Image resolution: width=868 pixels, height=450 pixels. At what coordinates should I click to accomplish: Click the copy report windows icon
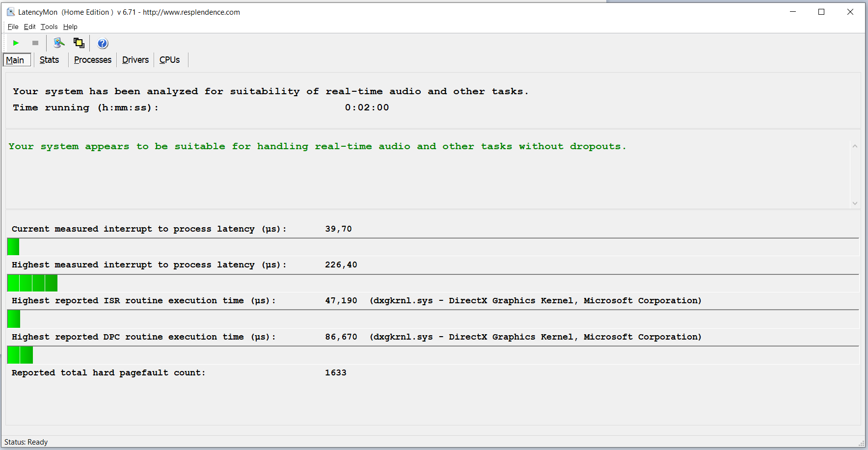coord(79,43)
